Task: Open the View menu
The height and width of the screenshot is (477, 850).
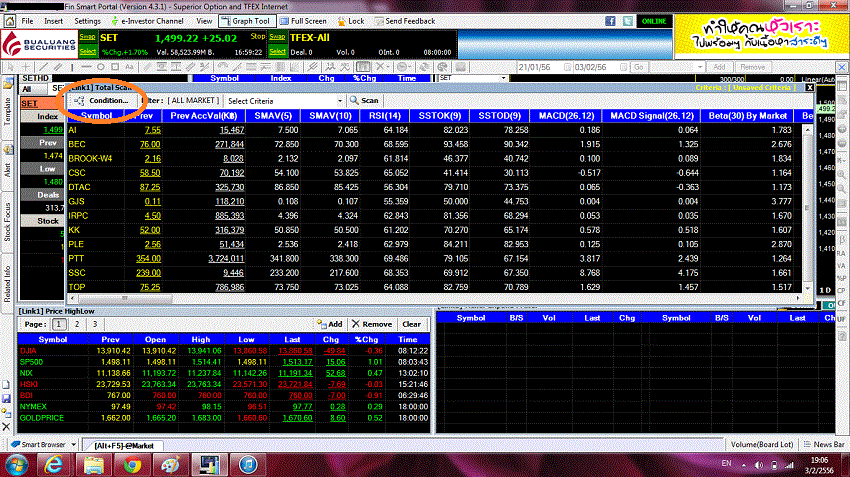Action: click(x=204, y=21)
